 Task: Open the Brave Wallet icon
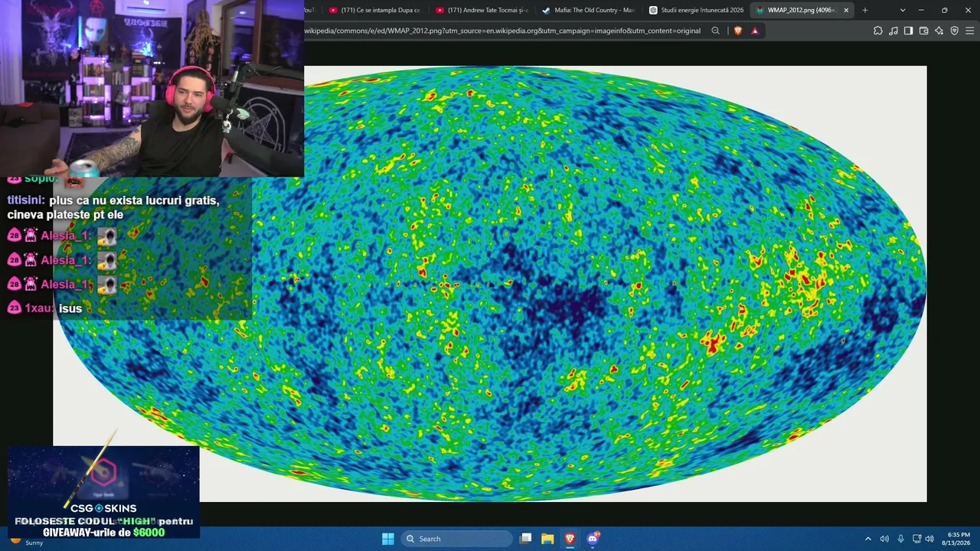click(923, 31)
